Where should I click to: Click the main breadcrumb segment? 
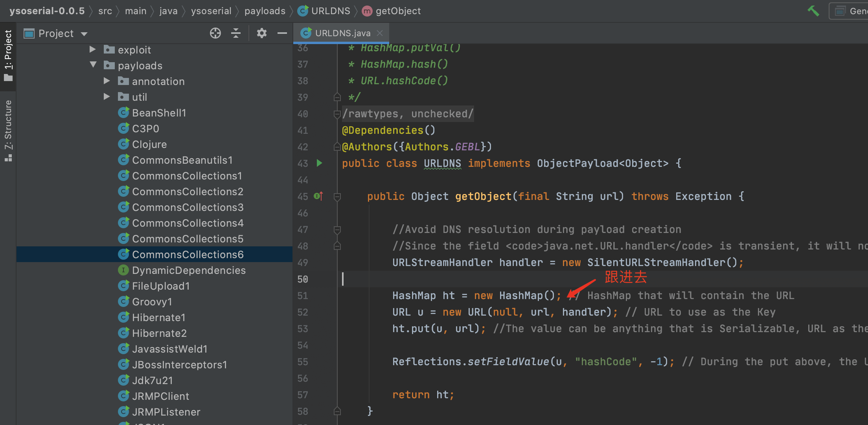pyautogui.click(x=136, y=11)
